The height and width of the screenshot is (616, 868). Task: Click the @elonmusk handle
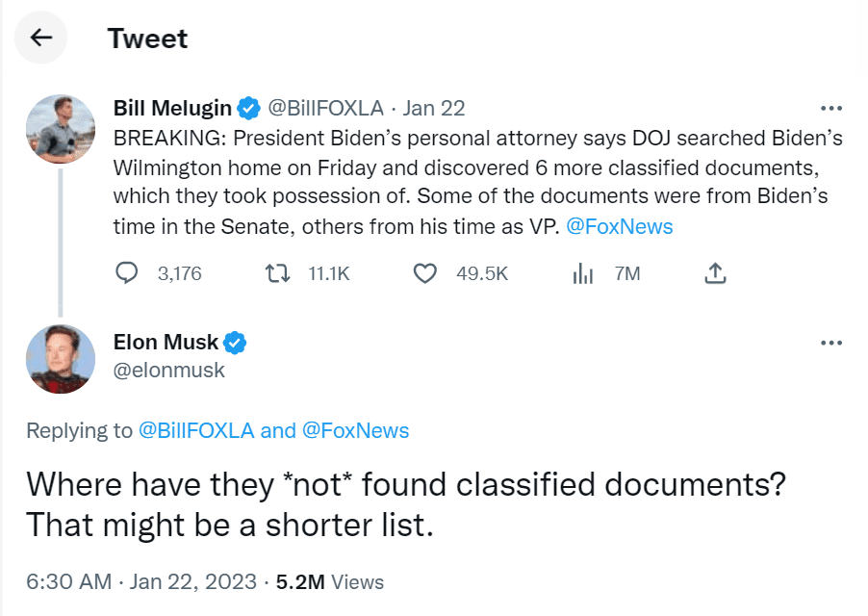point(168,370)
